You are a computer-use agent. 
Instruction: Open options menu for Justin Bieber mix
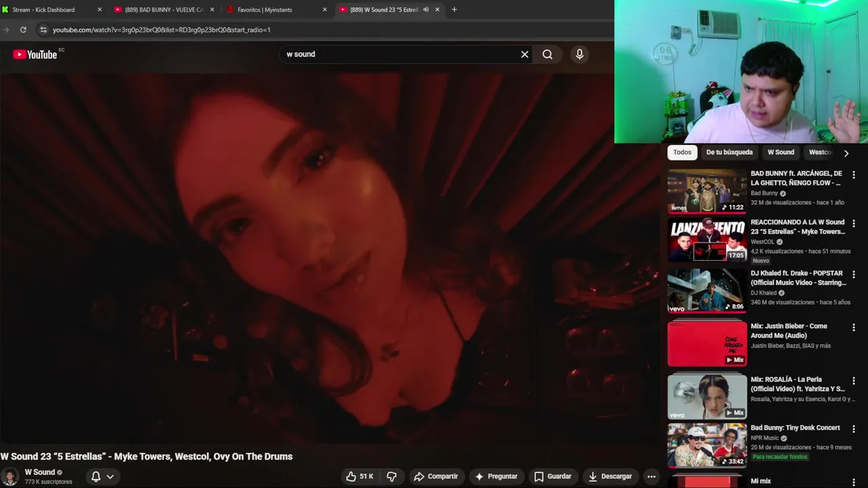tap(854, 327)
